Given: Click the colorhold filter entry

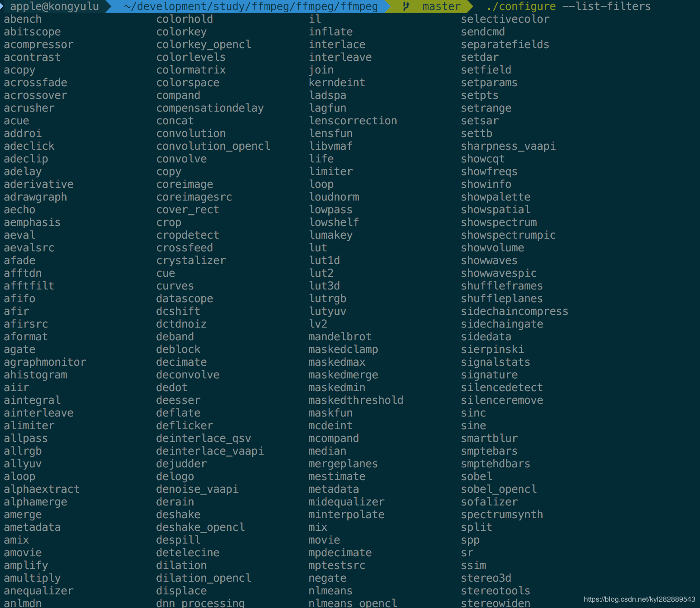Looking at the screenshot, I should pyautogui.click(x=185, y=19).
